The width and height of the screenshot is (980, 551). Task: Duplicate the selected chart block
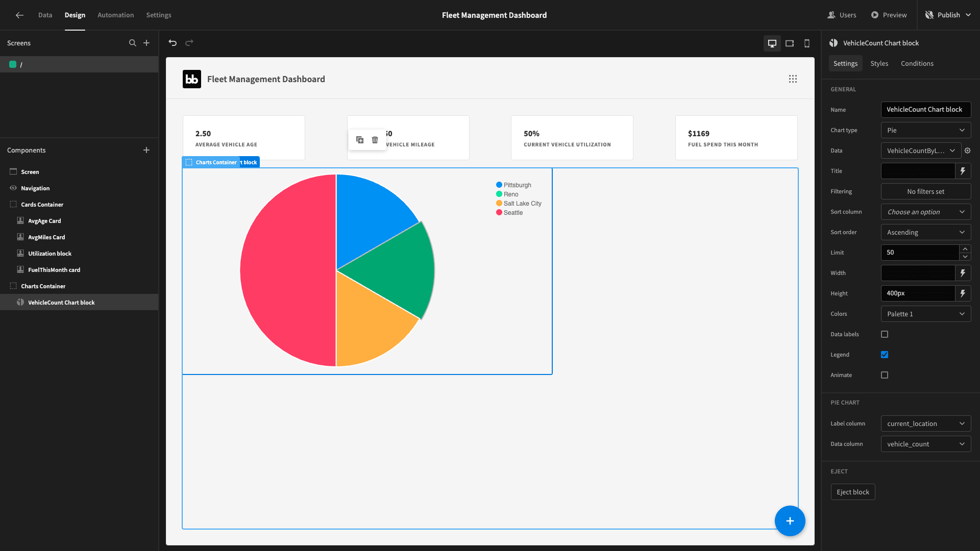click(360, 140)
